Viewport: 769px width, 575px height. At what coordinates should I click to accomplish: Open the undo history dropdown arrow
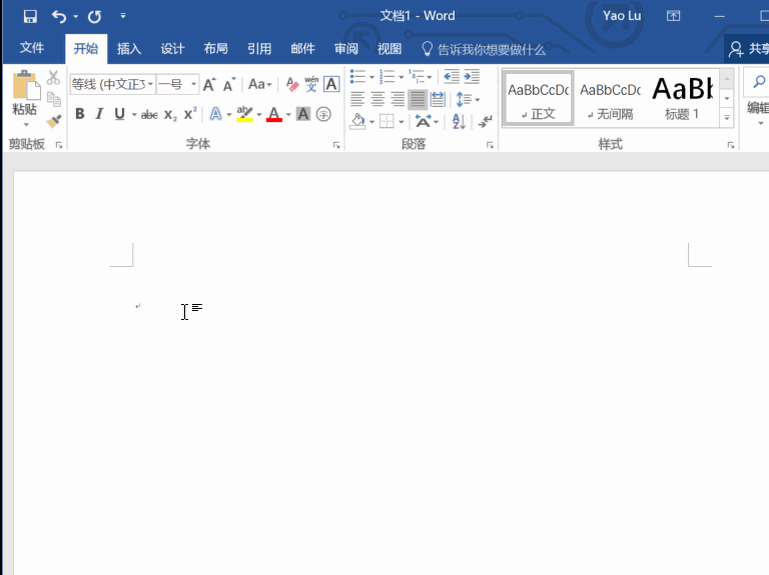pyautogui.click(x=76, y=17)
